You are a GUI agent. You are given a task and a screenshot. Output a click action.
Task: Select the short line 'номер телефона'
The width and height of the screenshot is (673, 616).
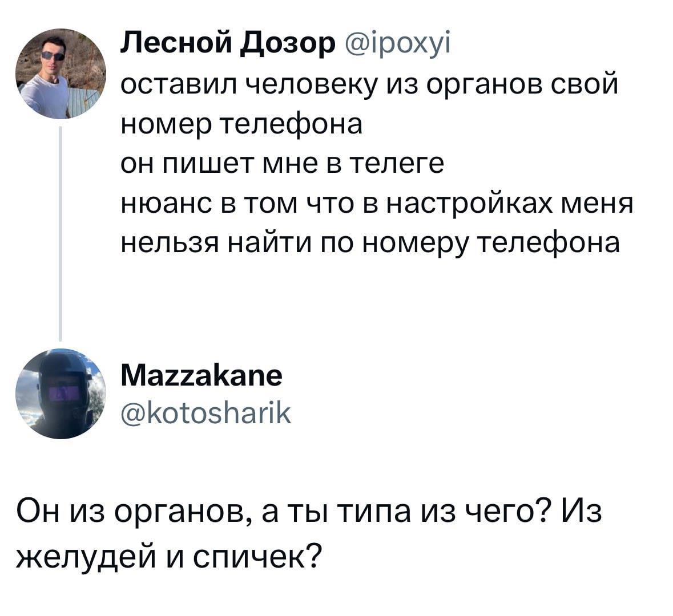point(242,124)
